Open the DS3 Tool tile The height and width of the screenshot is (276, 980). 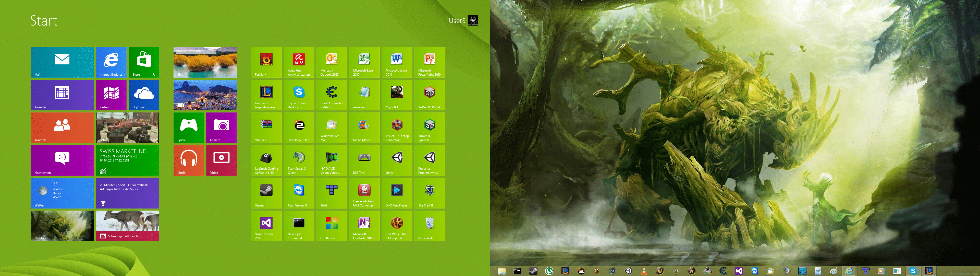tap(364, 160)
